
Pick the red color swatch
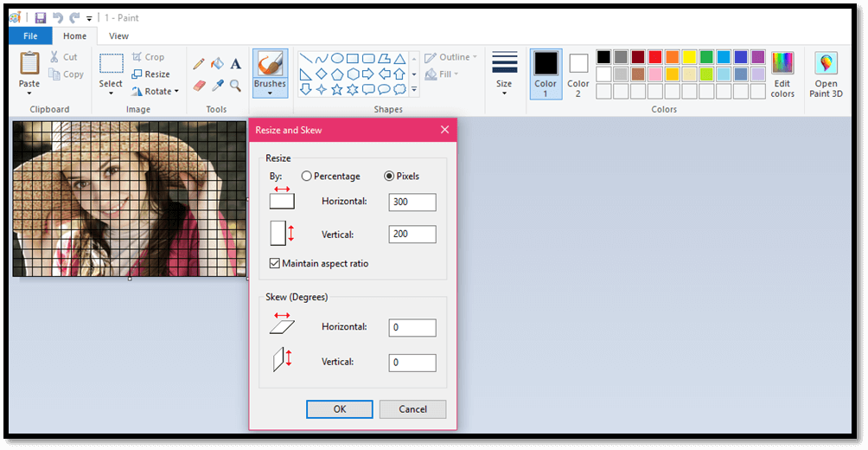pyautogui.click(x=654, y=57)
